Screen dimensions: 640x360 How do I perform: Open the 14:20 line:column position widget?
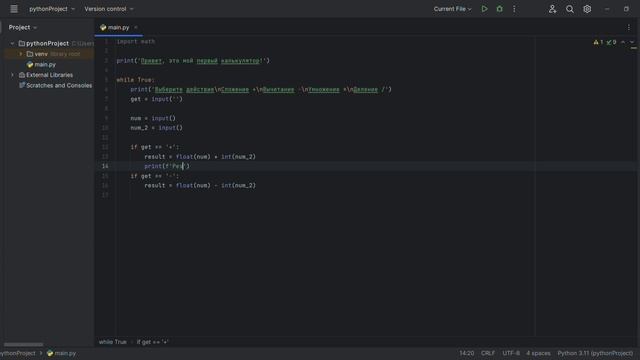point(467,353)
